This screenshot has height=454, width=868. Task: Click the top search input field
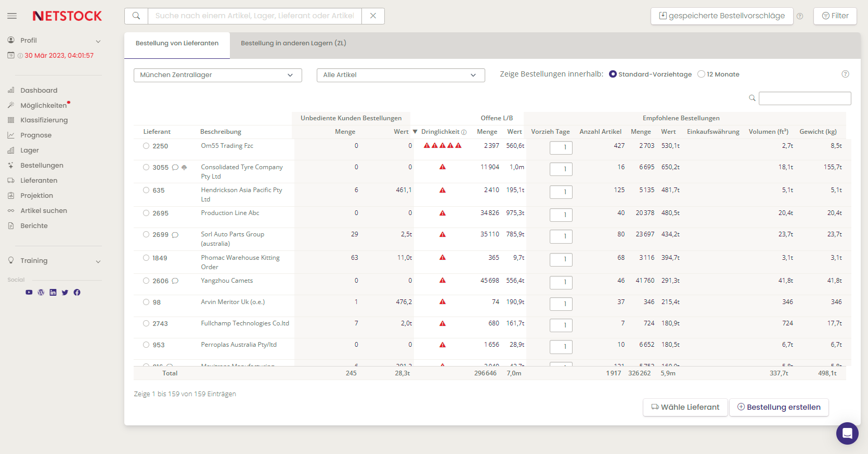point(255,16)
